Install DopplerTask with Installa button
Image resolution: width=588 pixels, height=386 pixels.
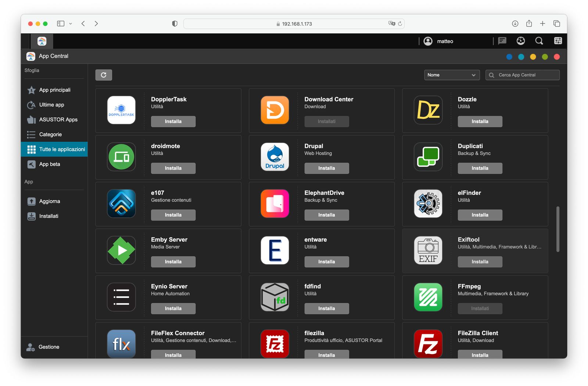pyautogui.click(x=173, y=122)
